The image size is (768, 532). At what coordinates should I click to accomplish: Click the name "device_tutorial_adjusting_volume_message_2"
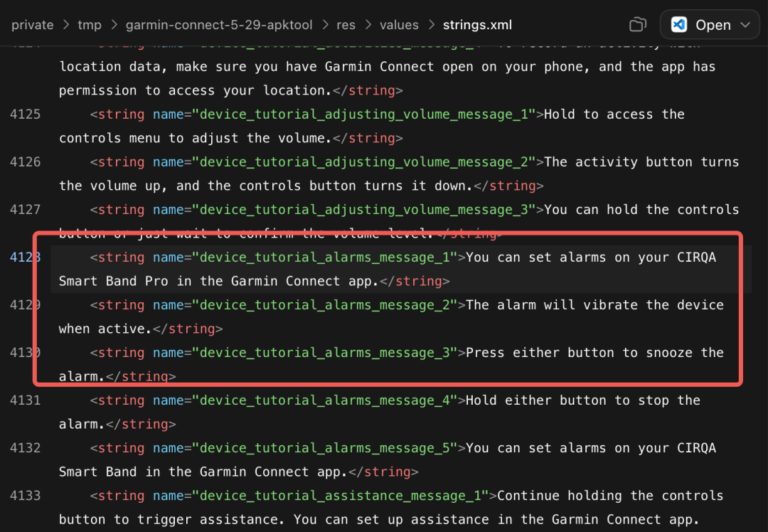[364, 161]
